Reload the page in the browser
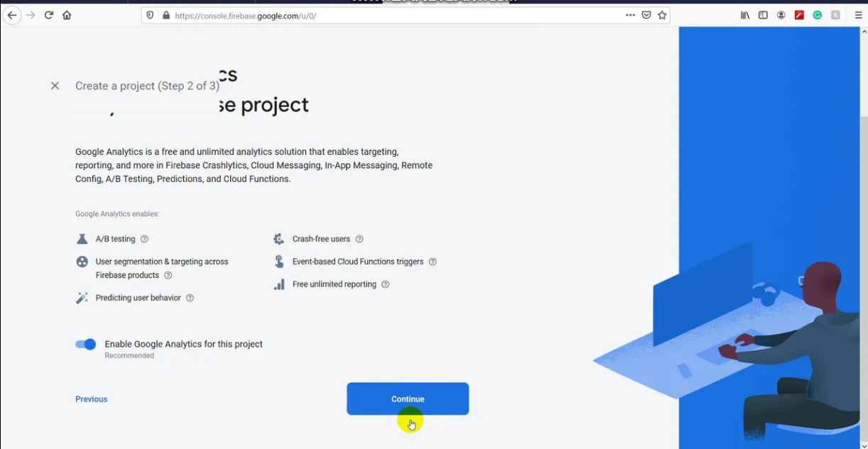The width and height of the screenshot is (868, 449). tap(48, 15)
